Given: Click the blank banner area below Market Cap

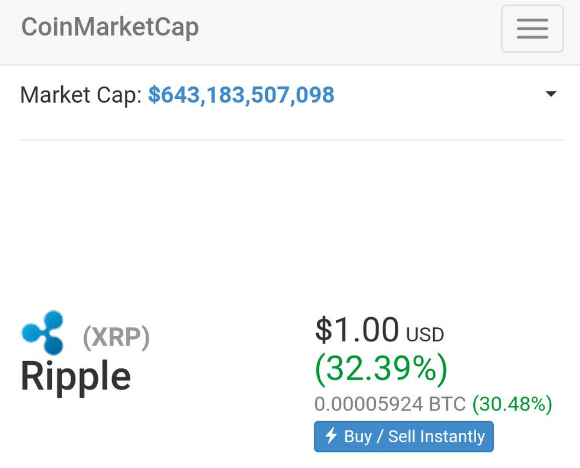Looking at the screenshot, I should click(292, 218).
